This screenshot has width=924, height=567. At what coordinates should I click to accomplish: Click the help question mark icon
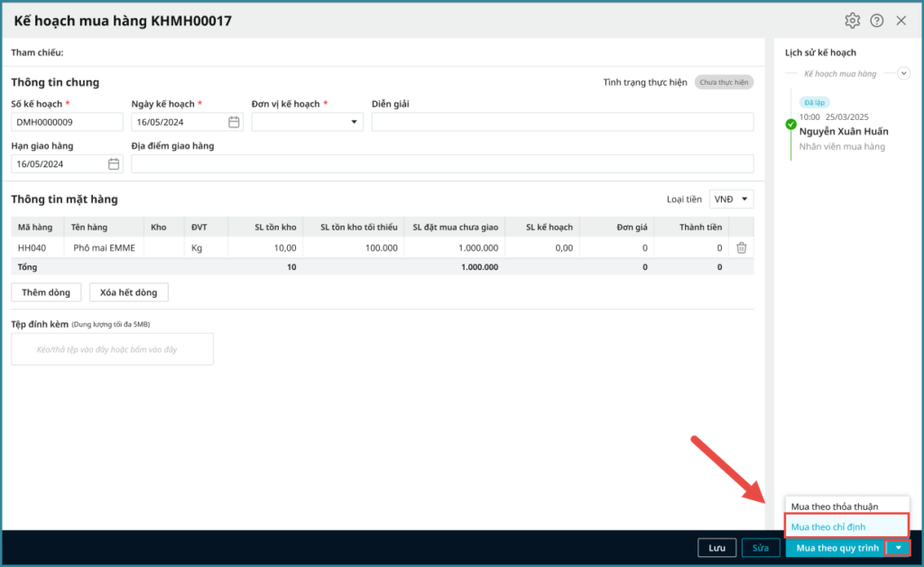tap(876, 21)
